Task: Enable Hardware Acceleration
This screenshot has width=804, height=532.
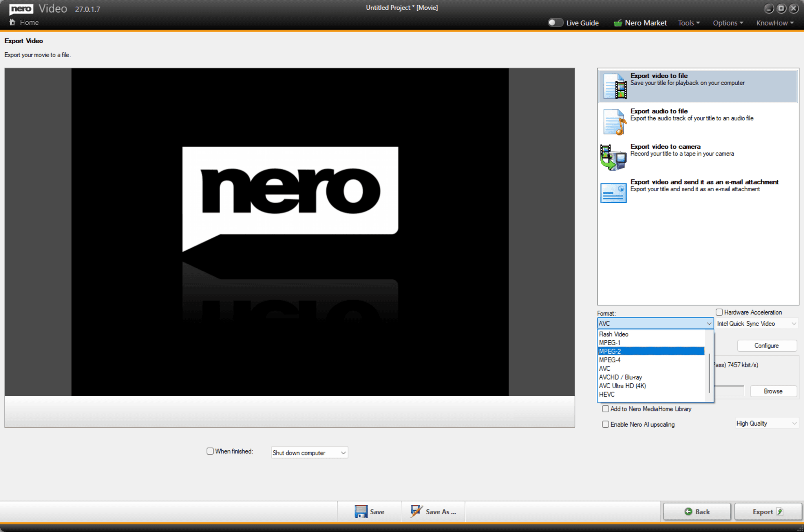Action: [719, 312]
